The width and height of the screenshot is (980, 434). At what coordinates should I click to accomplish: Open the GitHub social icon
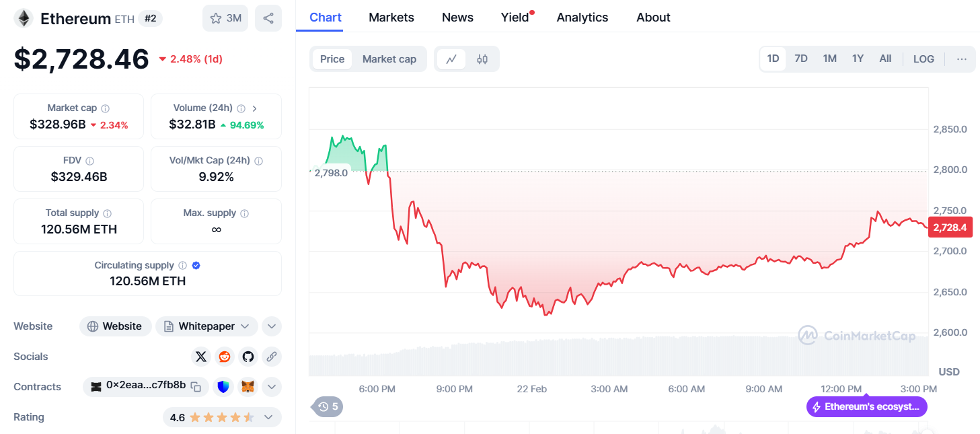(248, 357)
